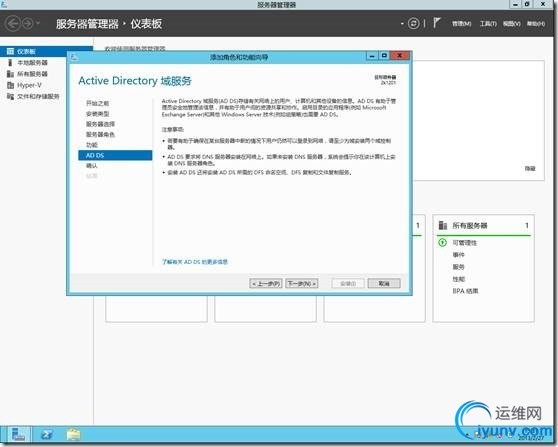Open the navigation history dropdown arrow

click(38, 24)
